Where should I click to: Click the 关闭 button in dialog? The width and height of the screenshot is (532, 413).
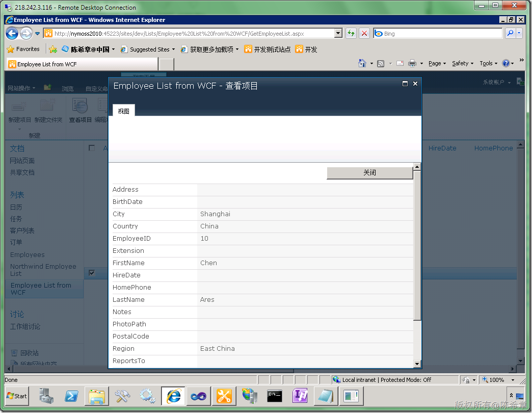point(369,173)
